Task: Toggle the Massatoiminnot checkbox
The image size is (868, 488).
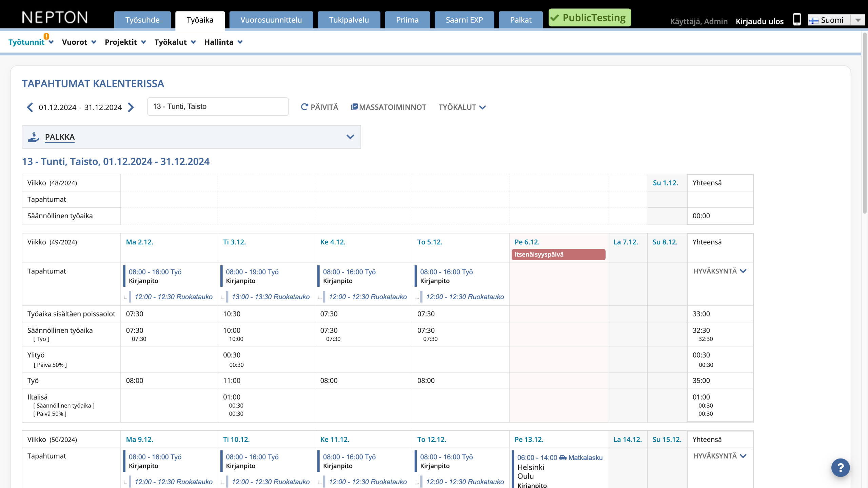Action: click(x=354, y=107)
